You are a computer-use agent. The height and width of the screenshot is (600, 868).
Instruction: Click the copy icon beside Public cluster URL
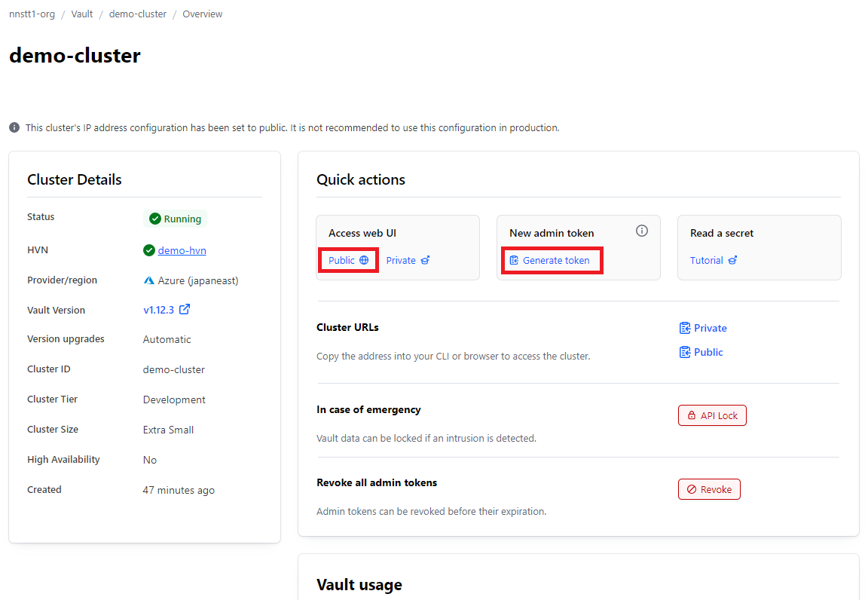point(685,352)
